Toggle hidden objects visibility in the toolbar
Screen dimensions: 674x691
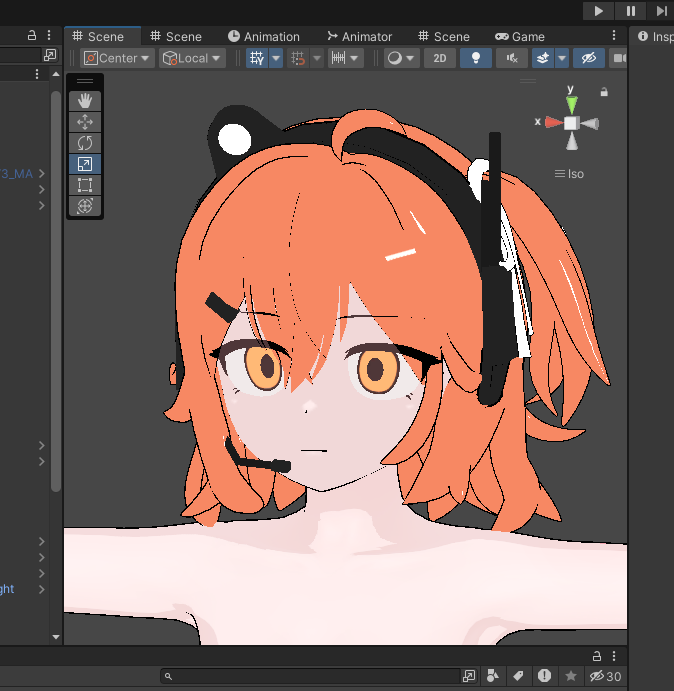(x=589, y=58)
